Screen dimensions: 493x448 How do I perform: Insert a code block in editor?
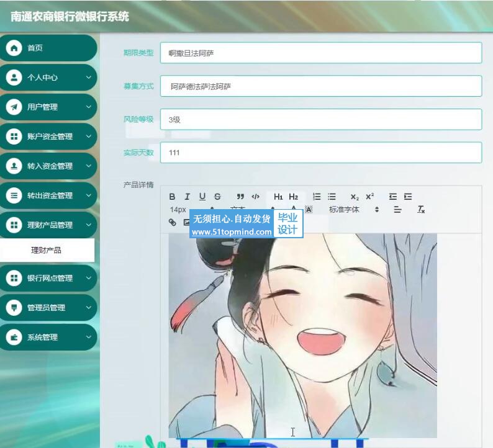pos(255,197)
